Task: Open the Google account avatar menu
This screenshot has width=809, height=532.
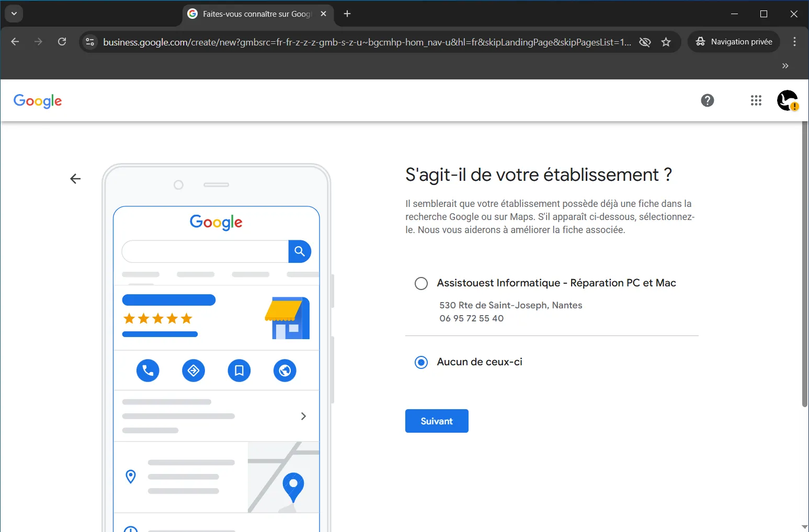Action: point(787,100)
